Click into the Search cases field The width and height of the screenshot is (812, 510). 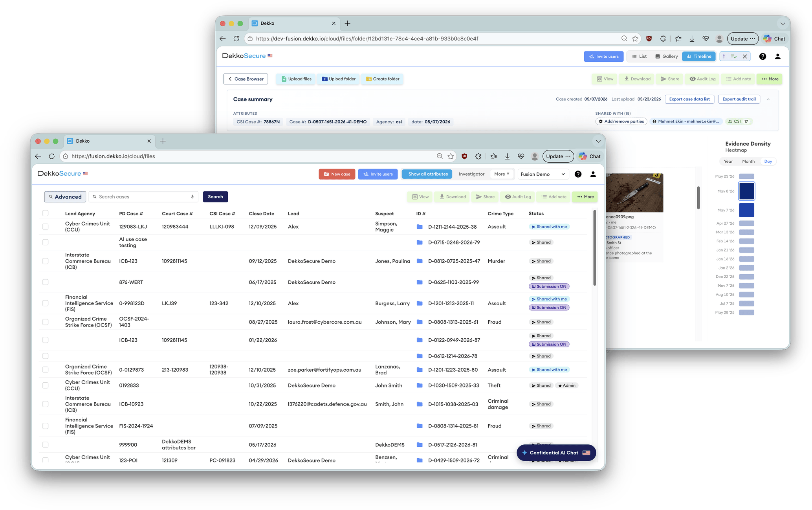coord(143,197)
